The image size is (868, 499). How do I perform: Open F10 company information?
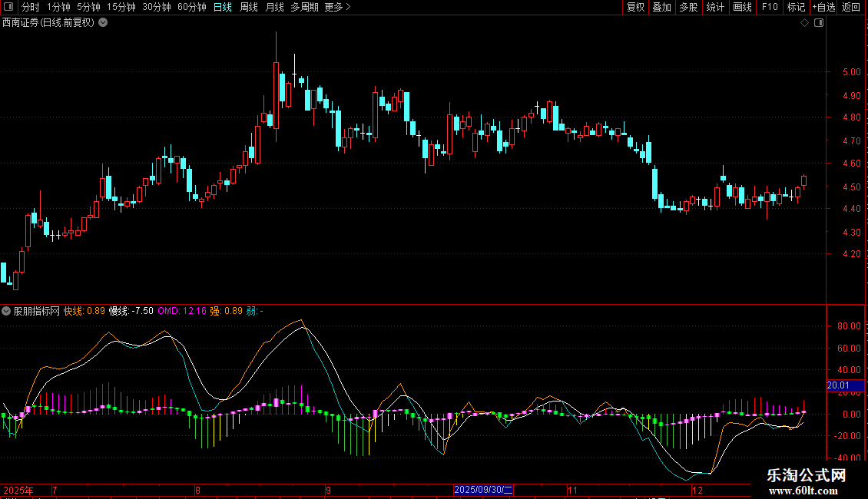tap(769, 8)
